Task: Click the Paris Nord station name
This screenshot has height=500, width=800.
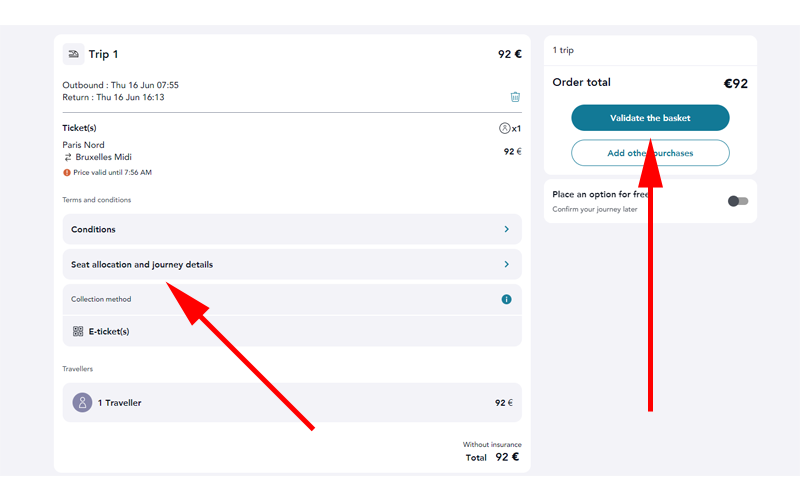Action: 83,145
